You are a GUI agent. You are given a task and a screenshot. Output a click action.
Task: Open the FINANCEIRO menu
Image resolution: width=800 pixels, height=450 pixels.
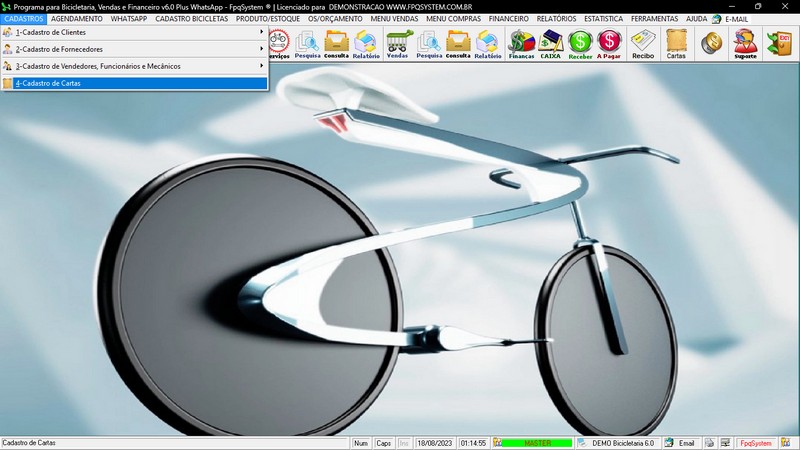(508, 18)
